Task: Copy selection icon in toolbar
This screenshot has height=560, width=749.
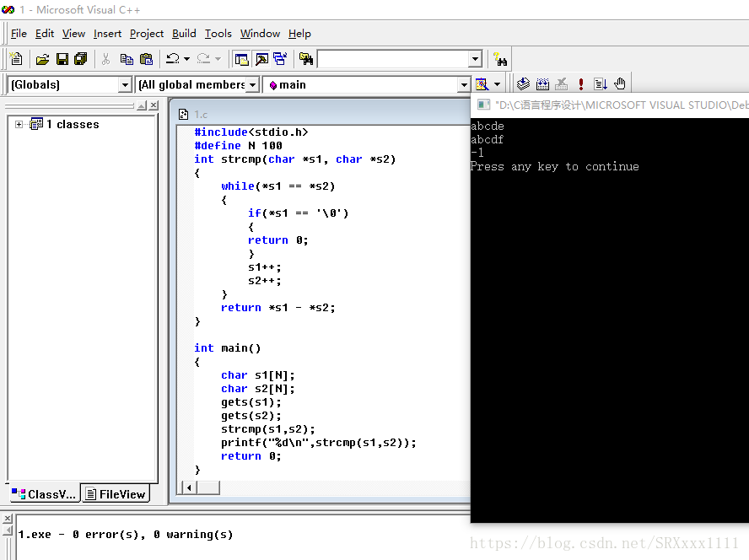Action: tap(127, 59)
